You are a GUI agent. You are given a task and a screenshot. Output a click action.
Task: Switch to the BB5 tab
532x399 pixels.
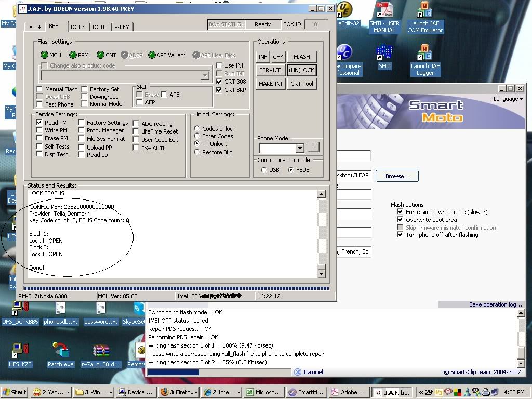[54, 26]
